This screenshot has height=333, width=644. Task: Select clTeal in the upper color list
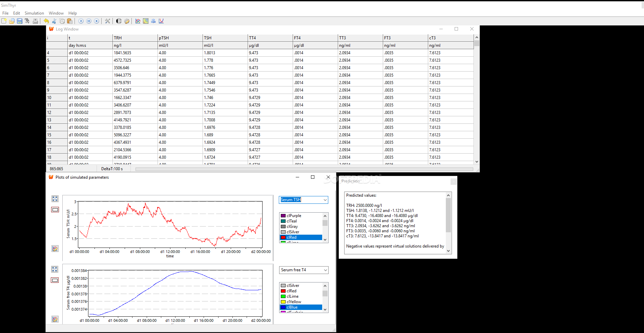[x=301, y=221]
